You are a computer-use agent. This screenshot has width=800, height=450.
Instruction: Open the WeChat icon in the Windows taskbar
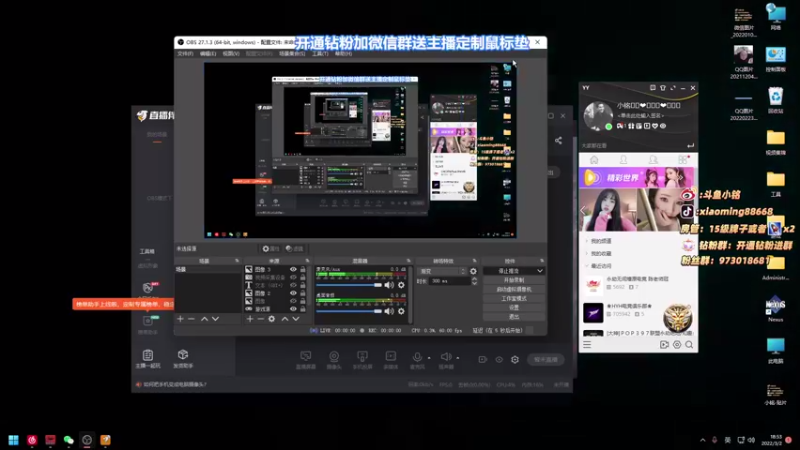(68, 440)
